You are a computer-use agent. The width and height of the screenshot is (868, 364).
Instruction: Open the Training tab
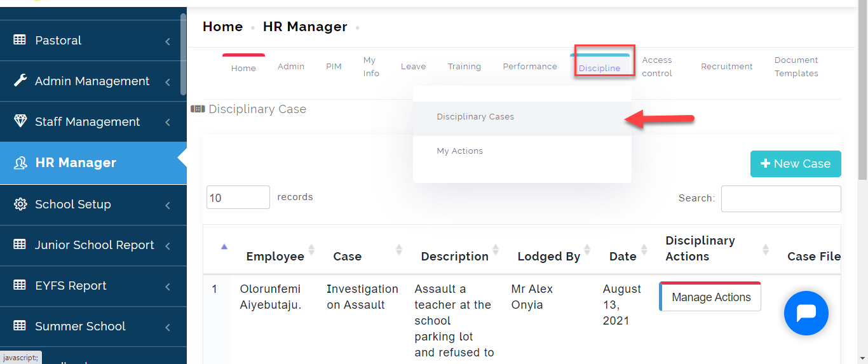[x=465, y=66]
